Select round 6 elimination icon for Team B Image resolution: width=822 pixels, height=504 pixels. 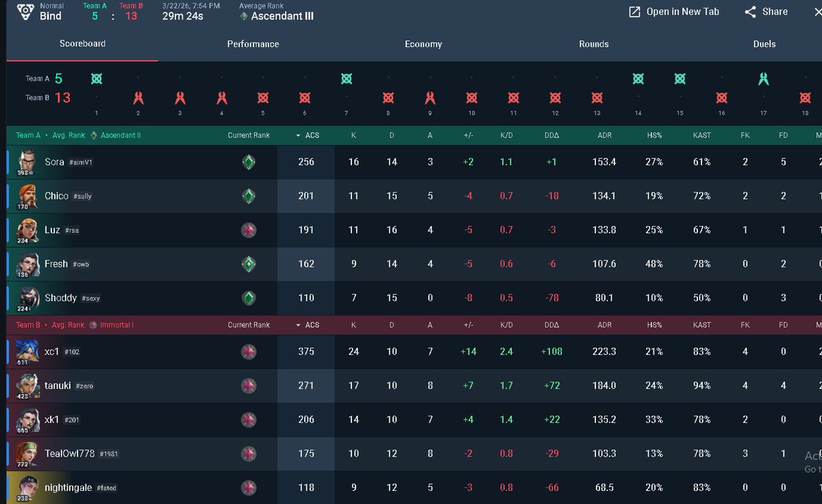(305, 98)
